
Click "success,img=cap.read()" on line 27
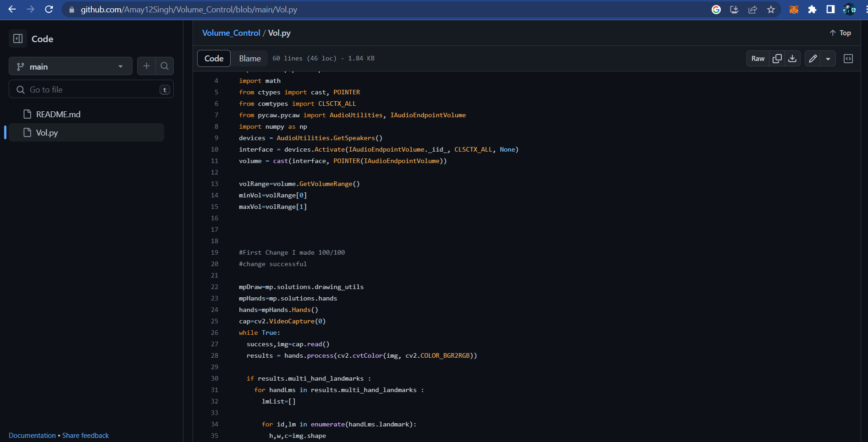(x=288, y=344)
